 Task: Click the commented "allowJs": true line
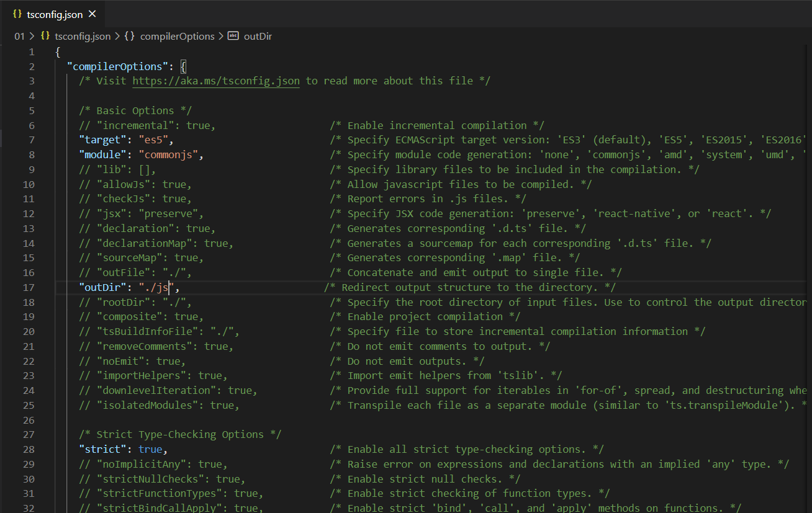pos(135,184)
